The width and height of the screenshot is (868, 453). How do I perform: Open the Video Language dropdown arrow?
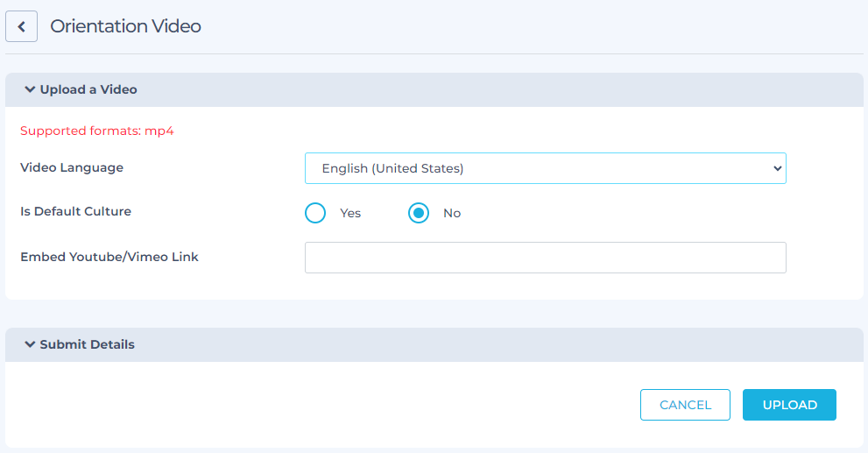coord(777,168)
